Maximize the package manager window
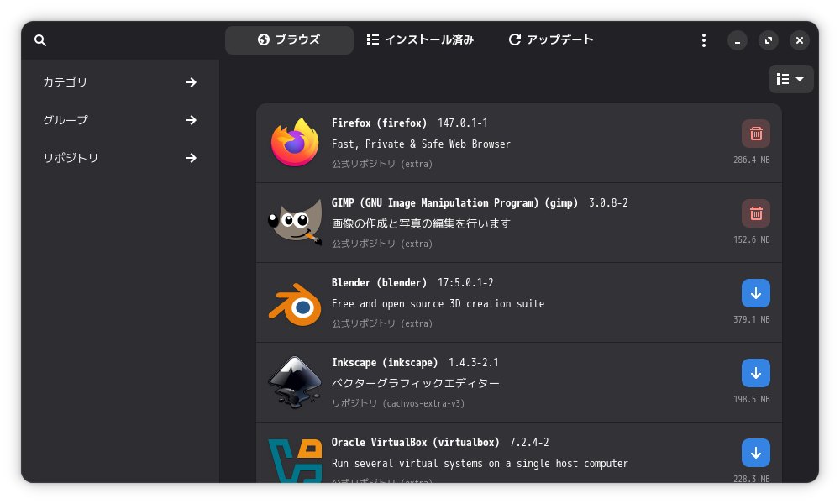Screen dimensions: 840x504 point(769,40)
